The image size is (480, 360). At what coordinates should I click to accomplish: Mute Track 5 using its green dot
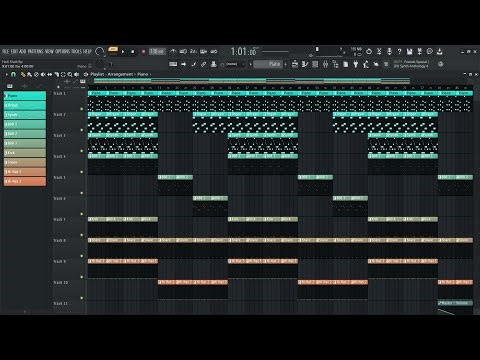[x=82, y=193]
